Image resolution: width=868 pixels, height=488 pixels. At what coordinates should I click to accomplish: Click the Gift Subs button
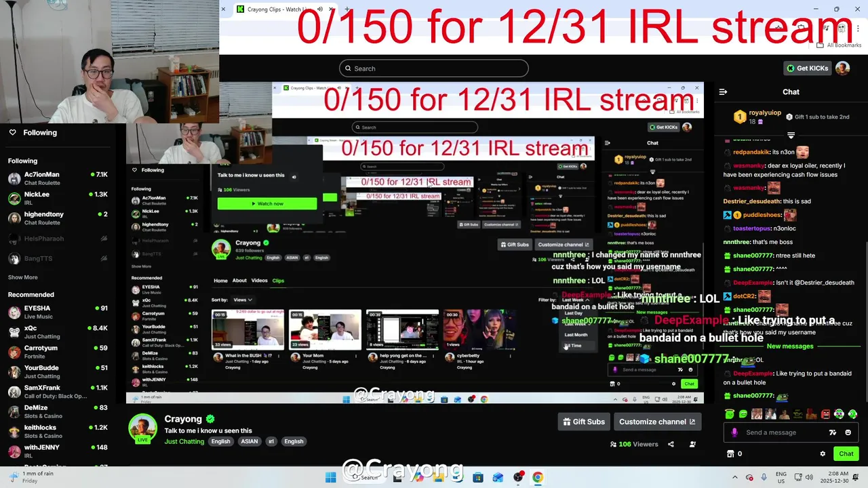coord(583,422)
